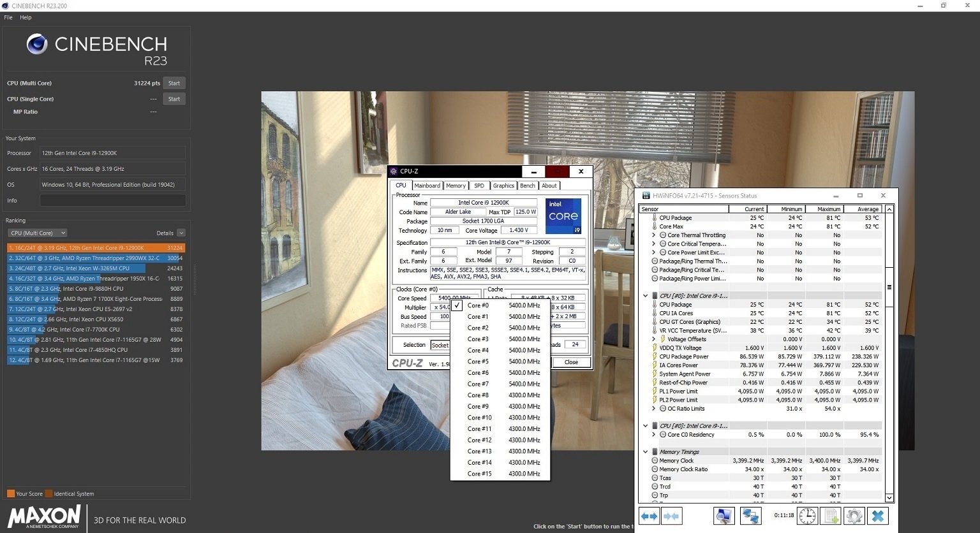Click the HWiNFO64 title bar app icon
The image size is (980, 533).
pyautogui.click(x=646, y=196)
